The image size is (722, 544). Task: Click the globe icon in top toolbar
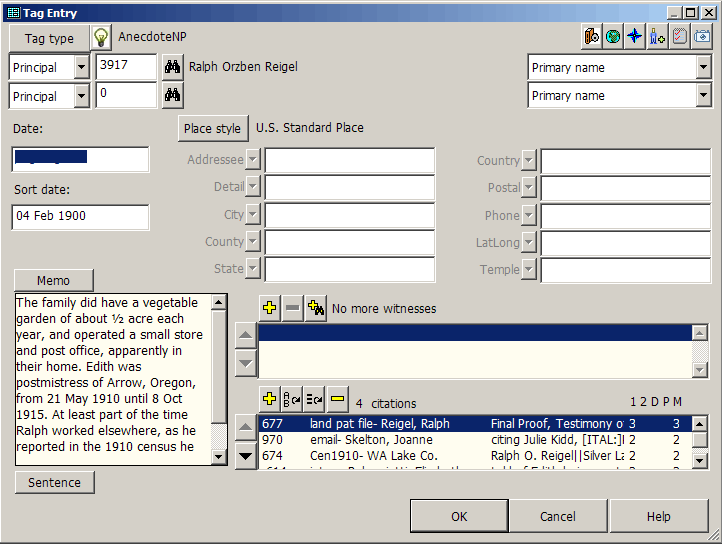point(613,36)
